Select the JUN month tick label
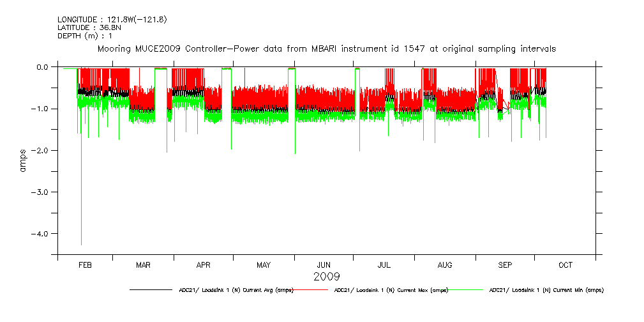The width and height of the screenshot is (644, 322). tap(324, 264)
